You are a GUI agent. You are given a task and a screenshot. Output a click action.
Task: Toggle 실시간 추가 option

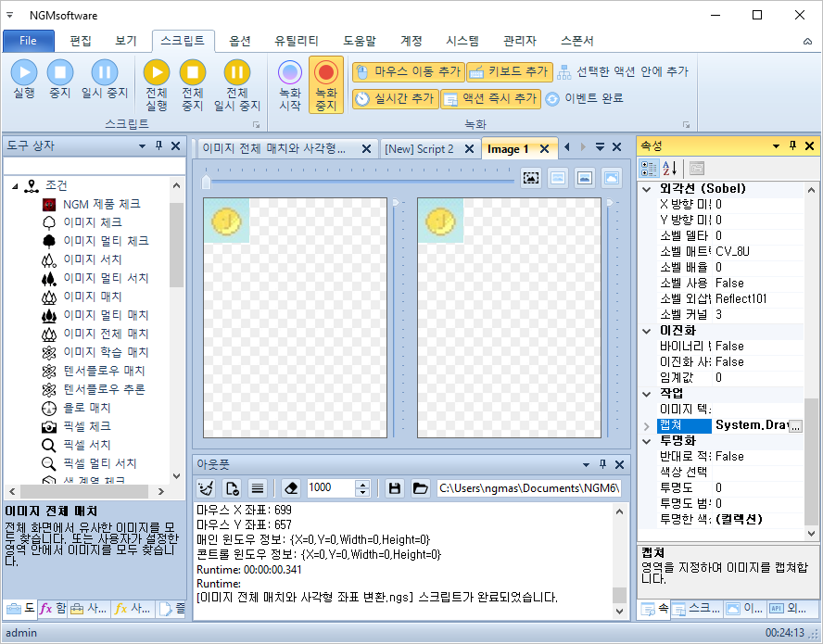tap(395, 98)
